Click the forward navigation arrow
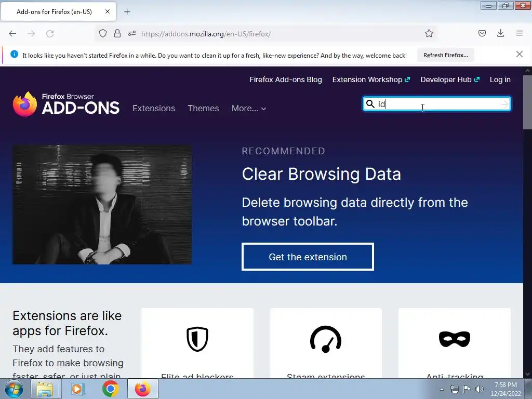This screenshot has width=532, height=399. (31, 34)
